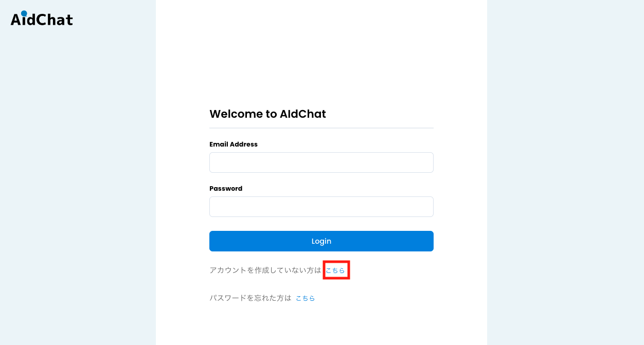Click the Password label text
Image resolution: width=644 pixels, height=345 pixels.
click(225, 188)
